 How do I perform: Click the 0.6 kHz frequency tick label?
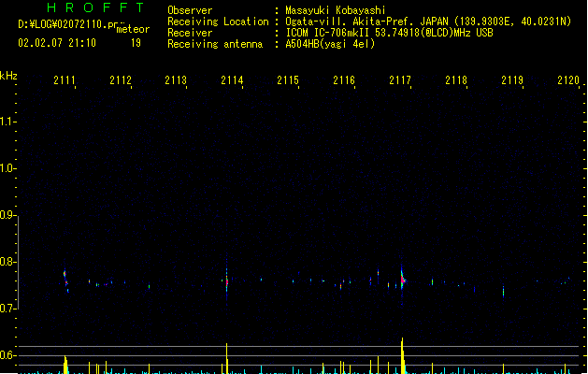pyautogui.click(x=7, y=355)
